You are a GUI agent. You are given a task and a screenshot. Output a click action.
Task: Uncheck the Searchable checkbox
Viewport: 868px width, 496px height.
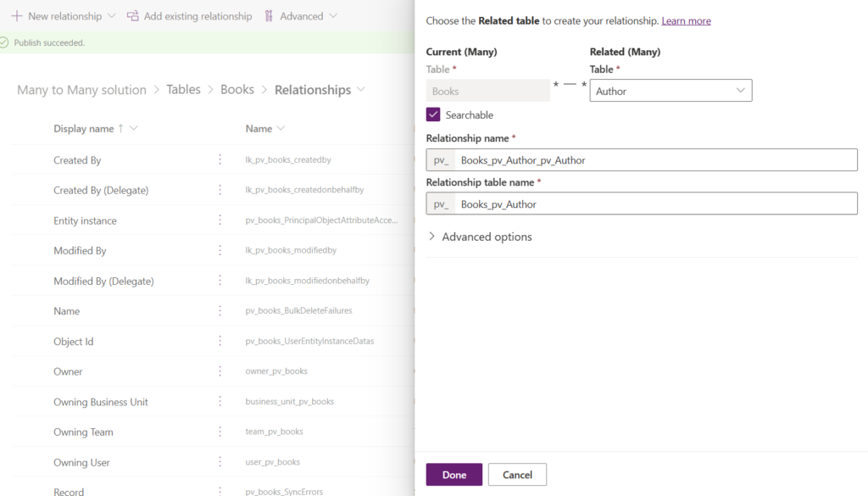pyautogui.click(x=433, y=114)
